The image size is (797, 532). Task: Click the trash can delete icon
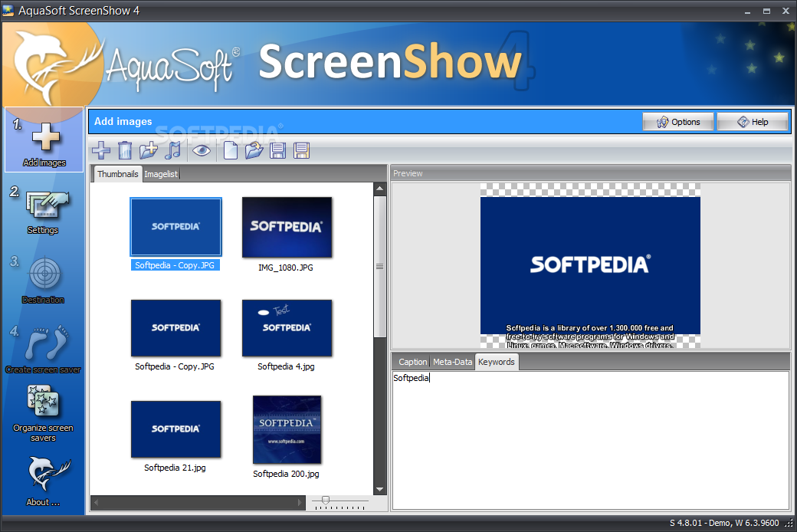pyautogui.click(x=124, y=150)
